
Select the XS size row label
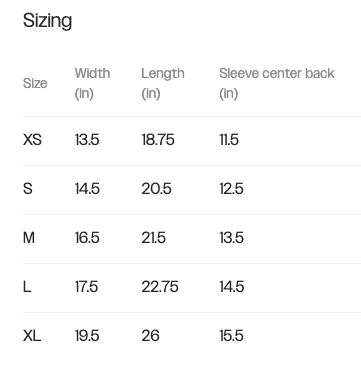[x=32, y=140]
